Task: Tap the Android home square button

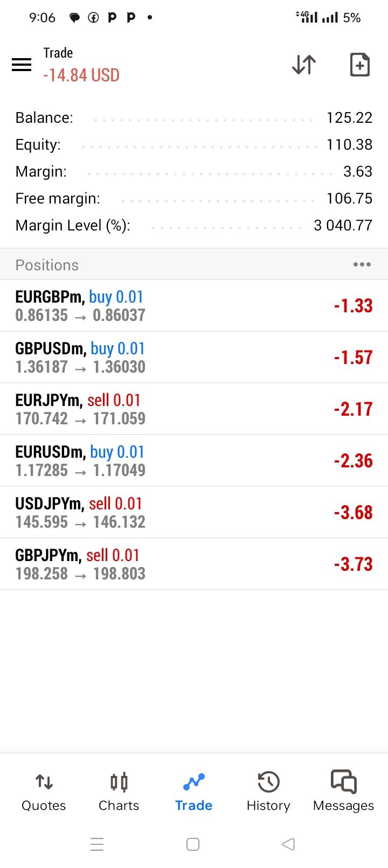Action: [x=193, y=844]
